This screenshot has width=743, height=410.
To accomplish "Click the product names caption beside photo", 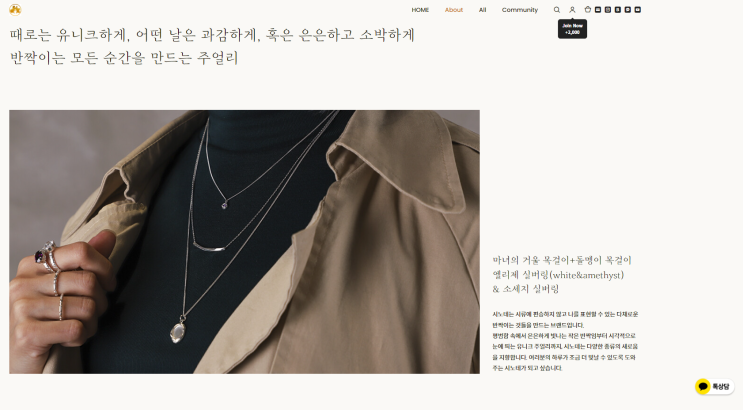I will coord(562,274).
